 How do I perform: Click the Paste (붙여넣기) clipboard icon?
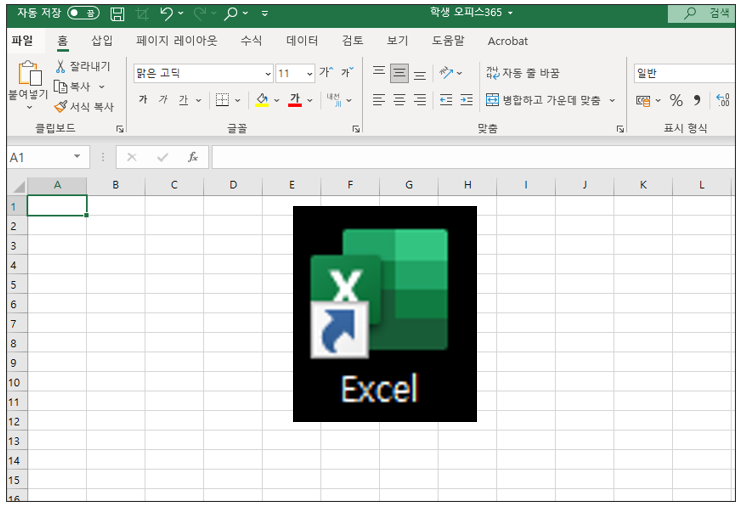coord(29,74)
